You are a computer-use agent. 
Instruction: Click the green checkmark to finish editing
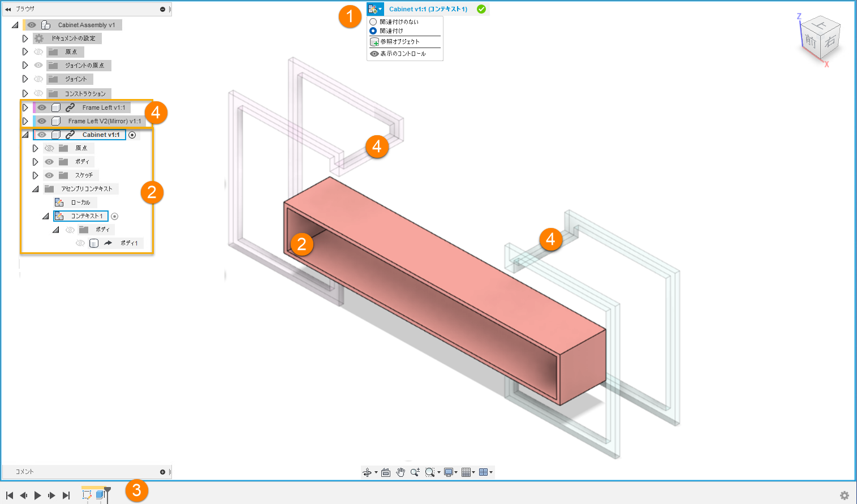tap(481, 9)
